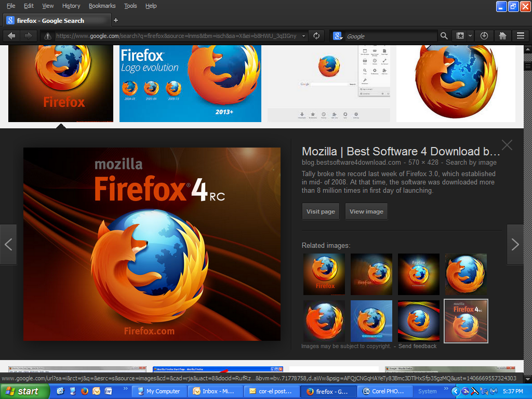Screen dimensions: 532x399
Task: Reload the page with refresh icon
Action: tap(316, 36)
